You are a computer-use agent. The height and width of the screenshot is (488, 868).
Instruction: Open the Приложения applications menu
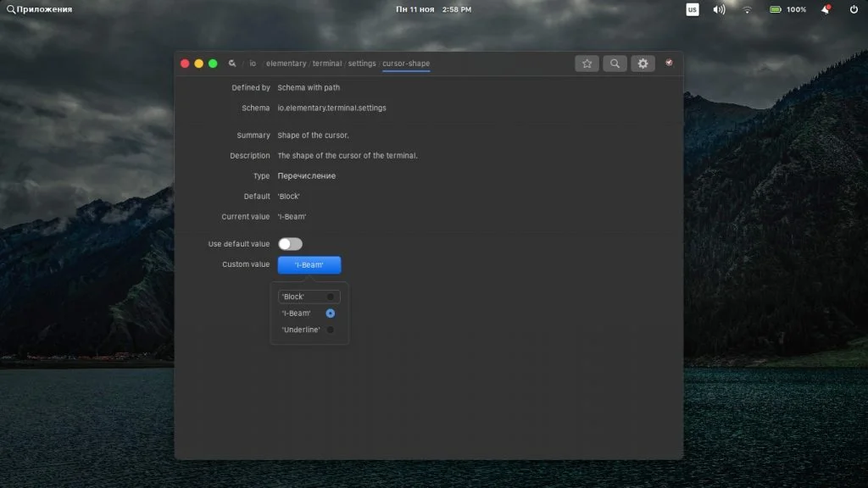click(x=39, y=9)
